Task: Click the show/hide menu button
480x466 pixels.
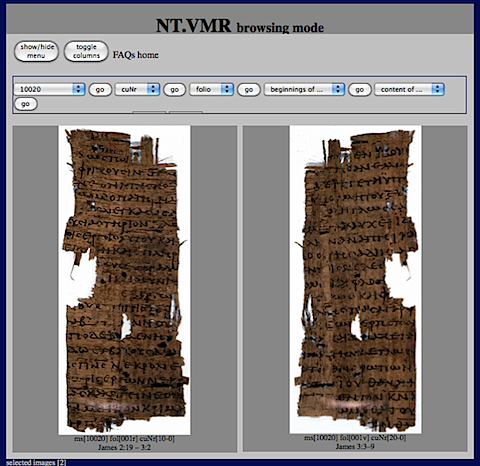Action: tap(36, 51)
